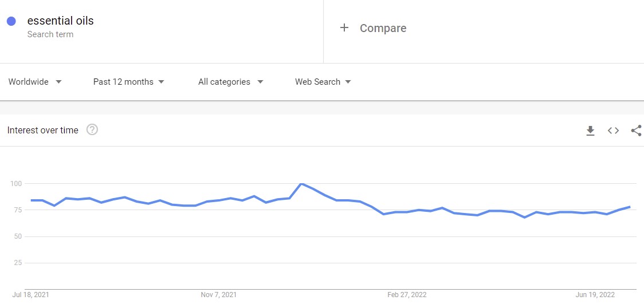Select the essential oils search term
644x308 pixels.
pos(60,21)
